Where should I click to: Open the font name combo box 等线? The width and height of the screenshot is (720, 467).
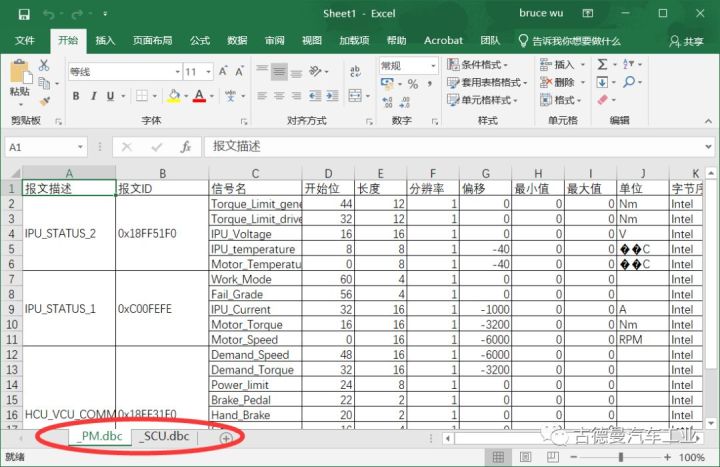click(125, 72)
